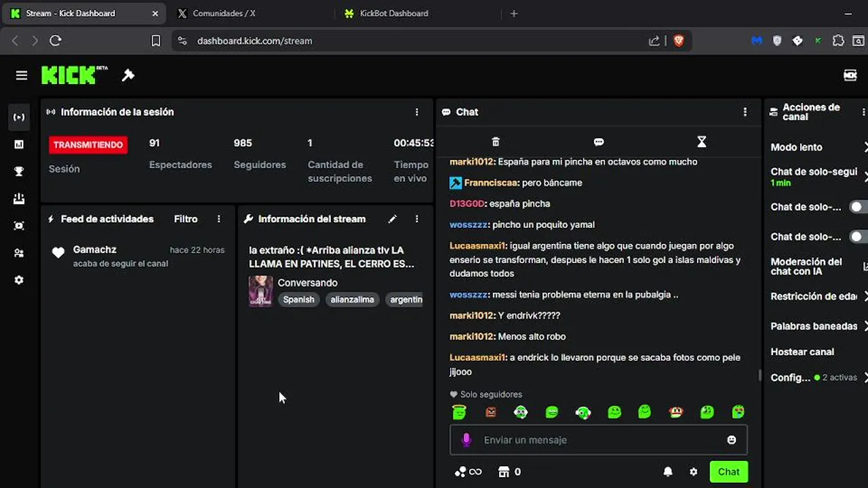
Task: Click the argentin tag
Action: (406, 300)
